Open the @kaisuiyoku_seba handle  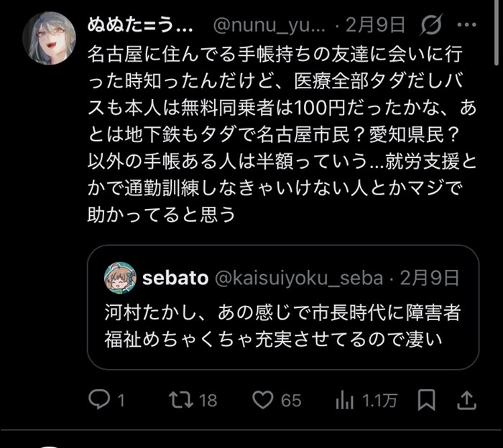pos(300,279)
